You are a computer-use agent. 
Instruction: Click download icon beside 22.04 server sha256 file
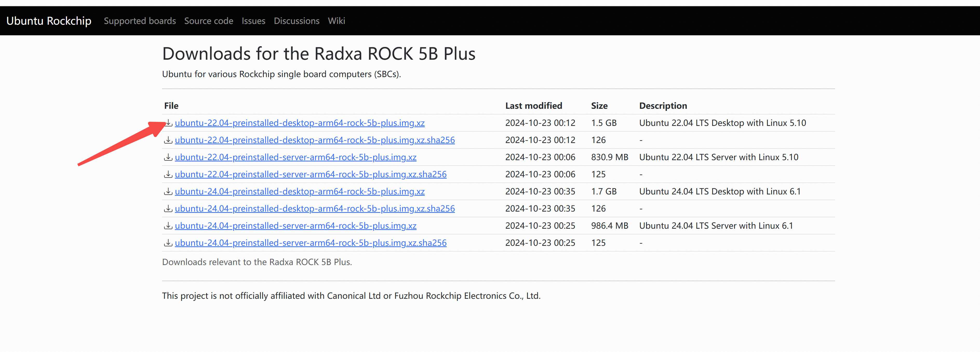[168, 174]
